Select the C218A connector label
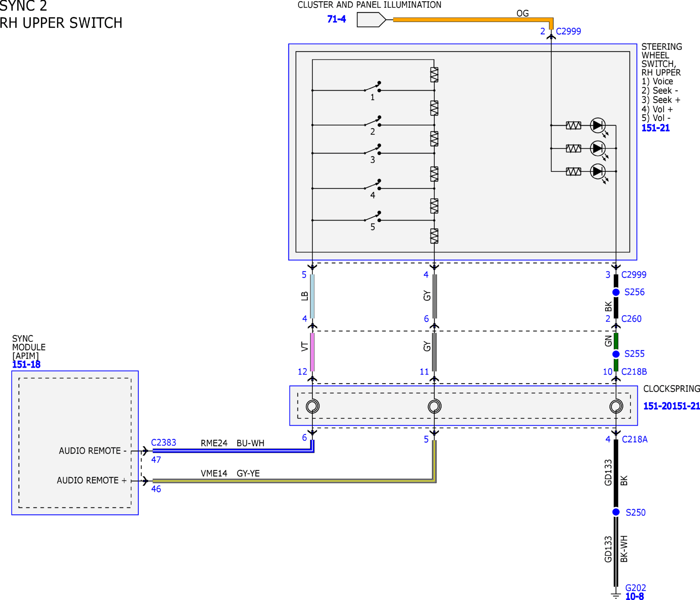The height and width of the screenshot is (600, 700). [x=635, y=439]
